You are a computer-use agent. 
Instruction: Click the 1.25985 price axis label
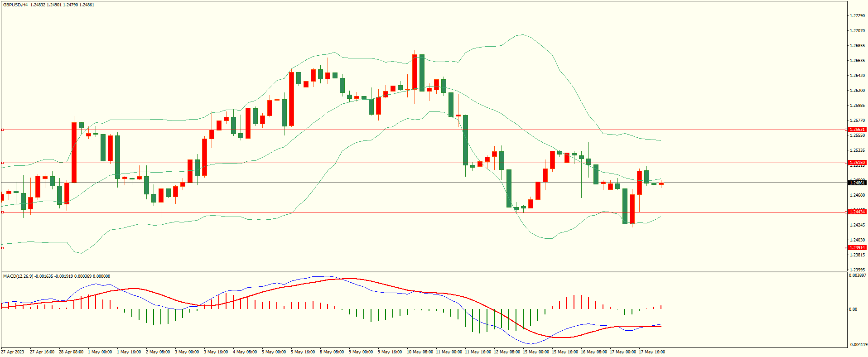point(857,106)
